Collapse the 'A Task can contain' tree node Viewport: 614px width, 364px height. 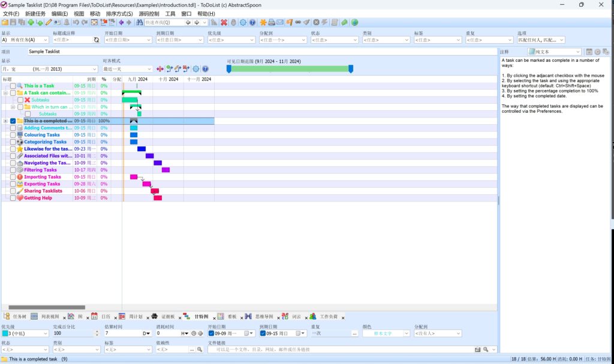coord(5,93)
